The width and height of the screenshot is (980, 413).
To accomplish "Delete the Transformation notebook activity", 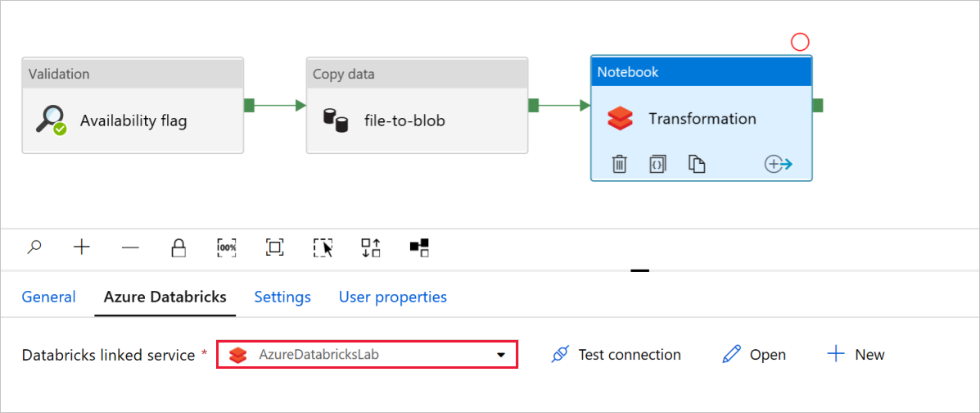I will click(620, 164).
